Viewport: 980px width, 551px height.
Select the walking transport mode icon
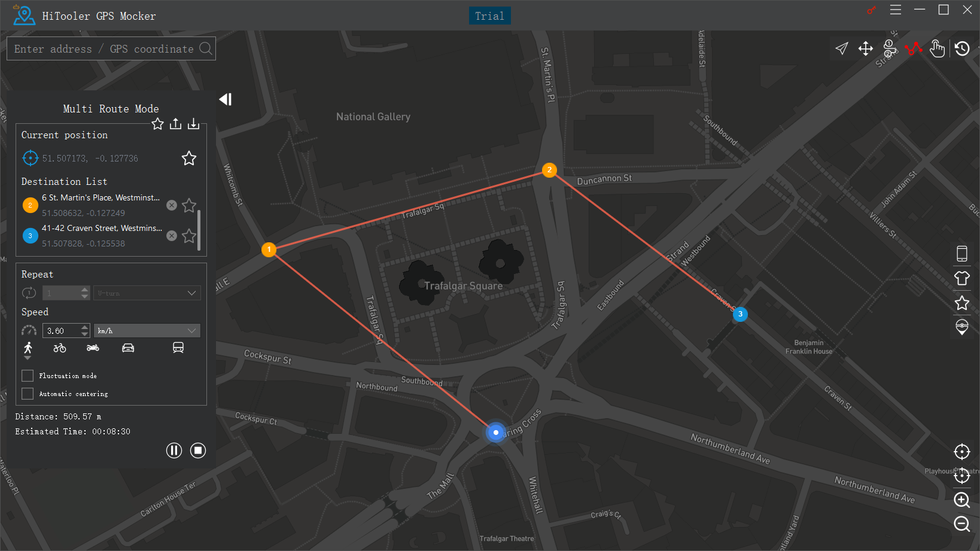point(28,347)
